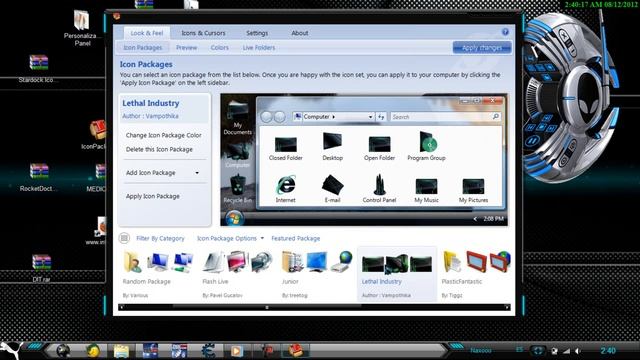Click the E-mail icon in preview

(332, 189)
